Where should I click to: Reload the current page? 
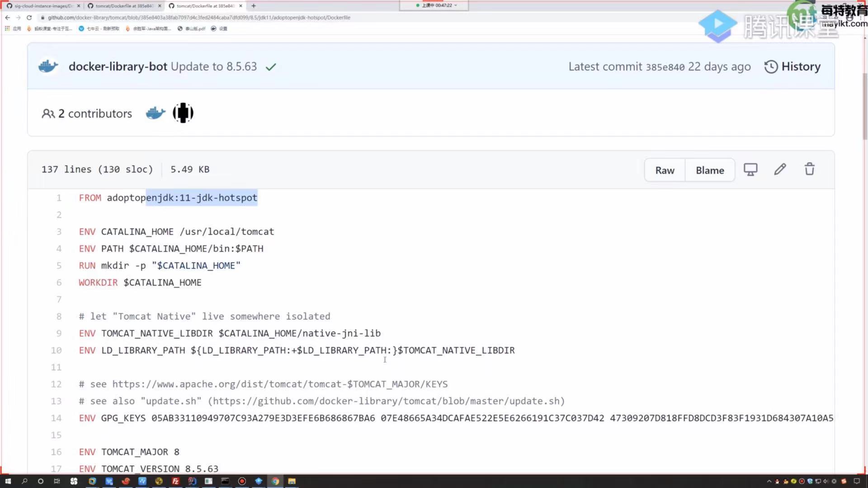pyautogui.click(x=29, y=18)
